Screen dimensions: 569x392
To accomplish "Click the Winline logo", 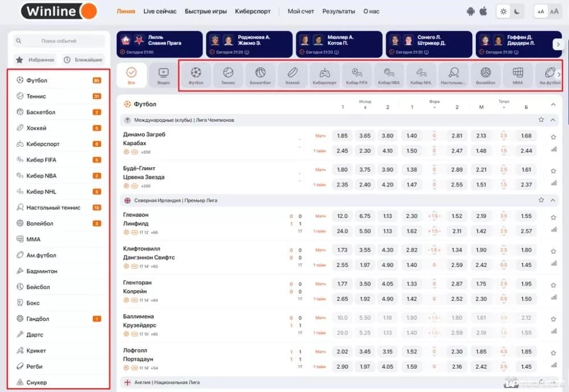I will [59, 11].
